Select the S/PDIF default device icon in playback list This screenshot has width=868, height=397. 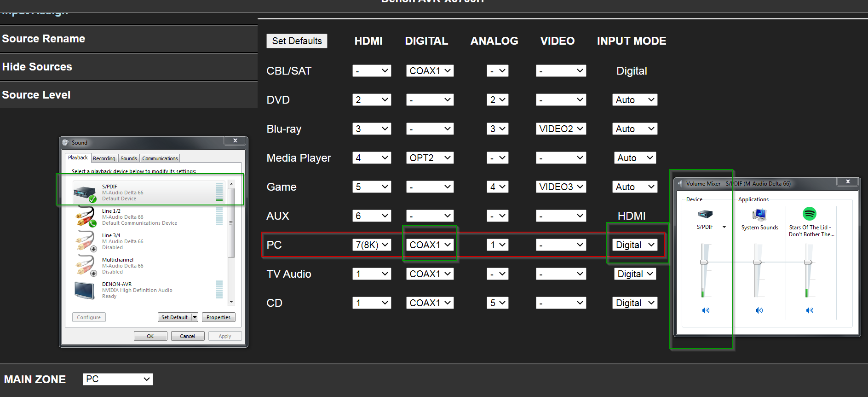point(85,193)
